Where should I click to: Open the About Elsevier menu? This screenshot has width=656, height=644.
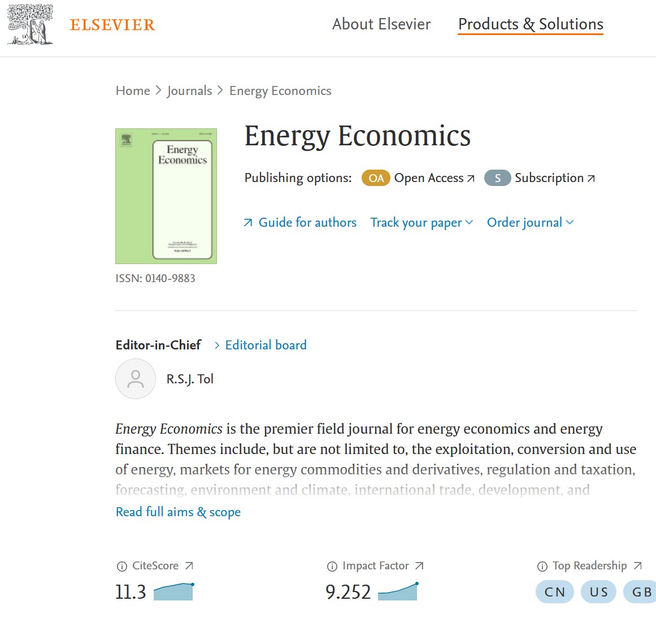[381, 24]
